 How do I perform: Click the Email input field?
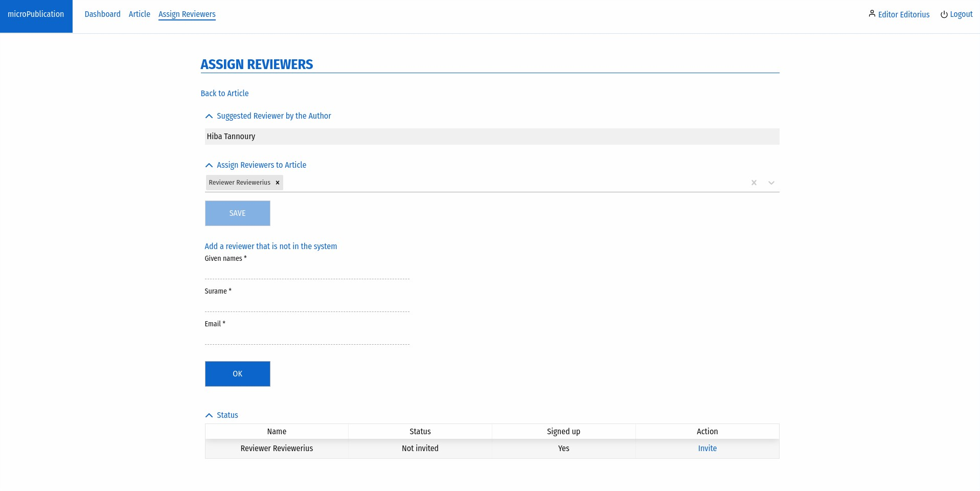pyautogui.click(x=307, y=338)
